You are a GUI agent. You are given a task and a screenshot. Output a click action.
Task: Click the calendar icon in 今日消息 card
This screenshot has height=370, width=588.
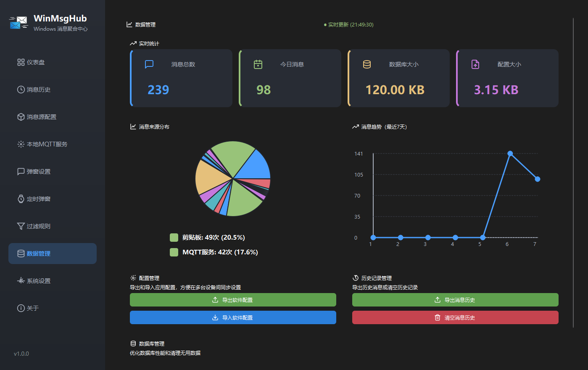tap(258, 64)
